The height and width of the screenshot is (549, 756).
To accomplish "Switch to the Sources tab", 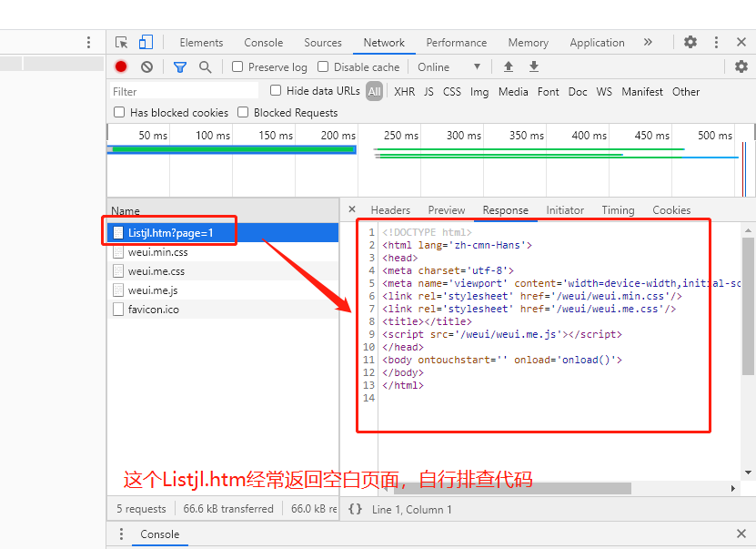I will [x=323, y=43].
